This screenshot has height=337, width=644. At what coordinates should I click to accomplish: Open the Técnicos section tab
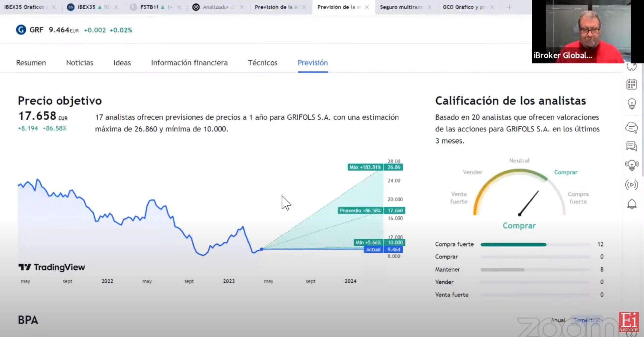coord(263,63)
